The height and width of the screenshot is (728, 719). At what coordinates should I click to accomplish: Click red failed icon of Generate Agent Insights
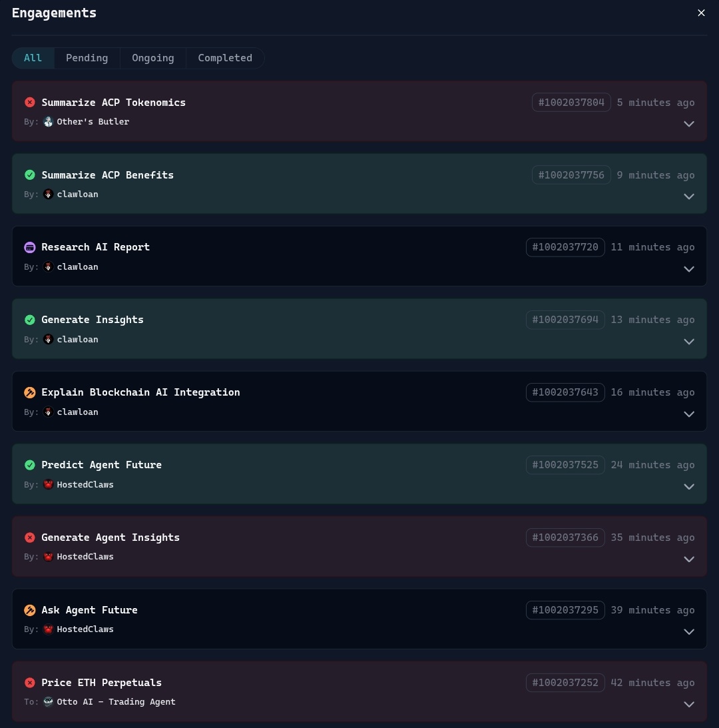[x=30, y=538]
